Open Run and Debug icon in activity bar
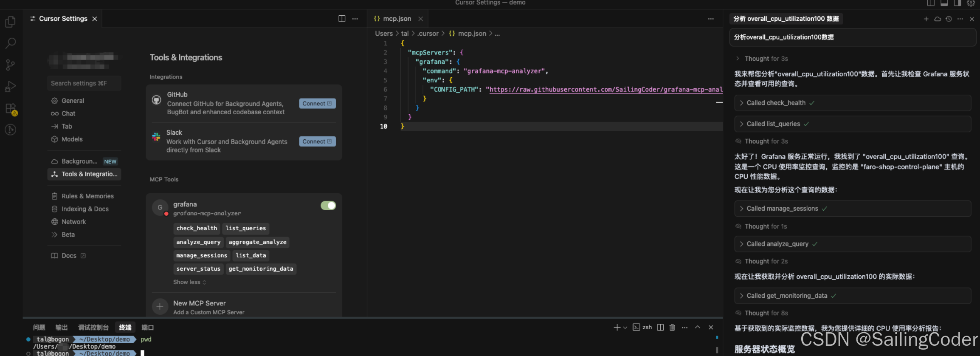Screen dimensions: 980x356 click(11, 86)
